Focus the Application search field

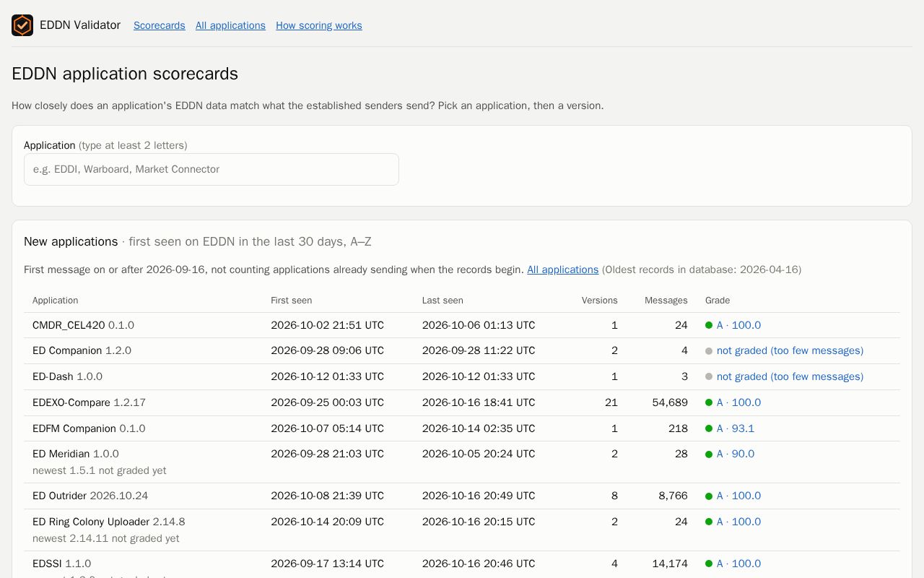tap(212, 169)
